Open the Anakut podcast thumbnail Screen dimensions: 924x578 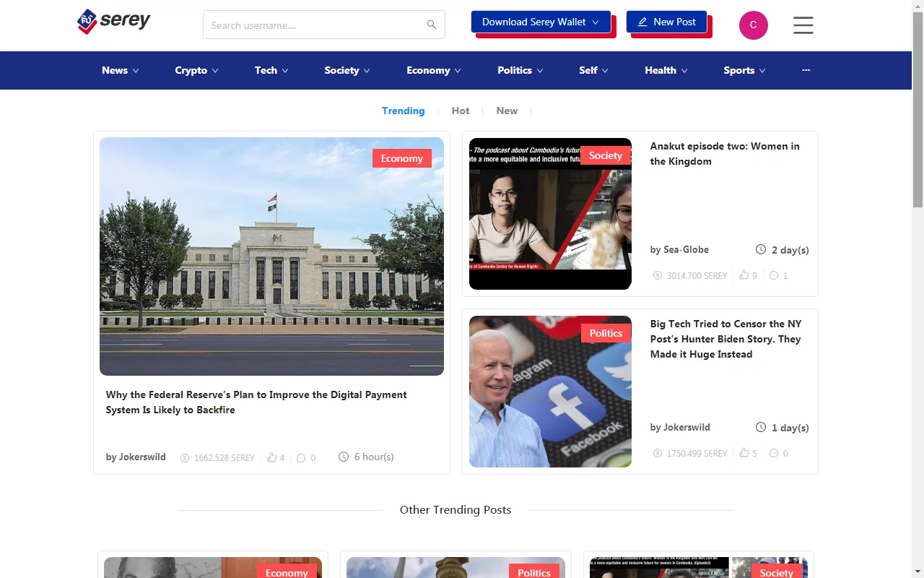coord(550,214)
